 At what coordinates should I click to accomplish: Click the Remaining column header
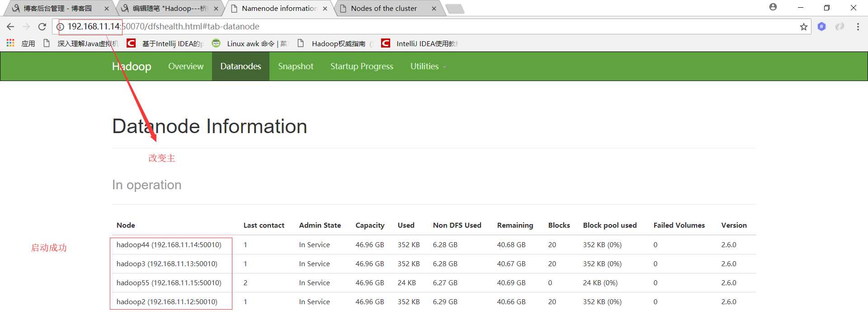pos(515,225)
